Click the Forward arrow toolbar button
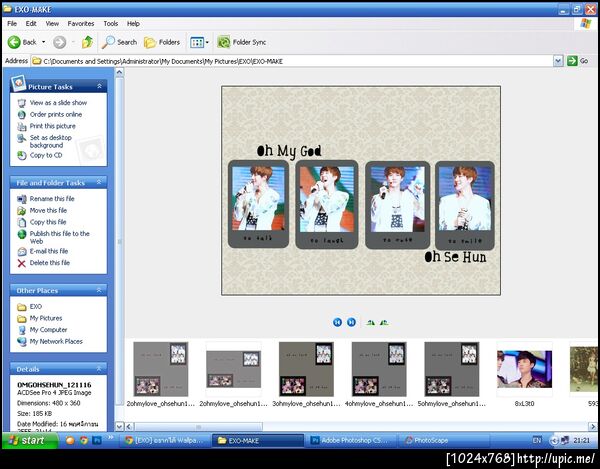The width and height of the screenshot is (600, 469). 59,42
